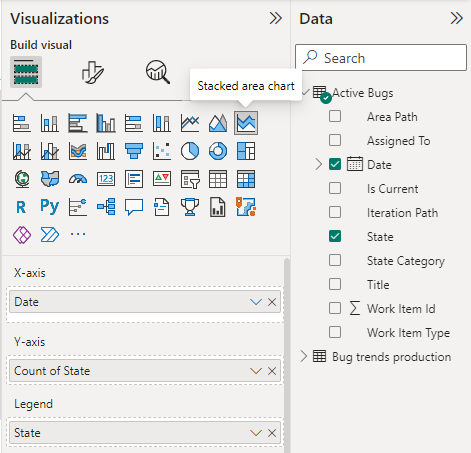Select the pie chart visual
The image size is (471, 453).
190,151
